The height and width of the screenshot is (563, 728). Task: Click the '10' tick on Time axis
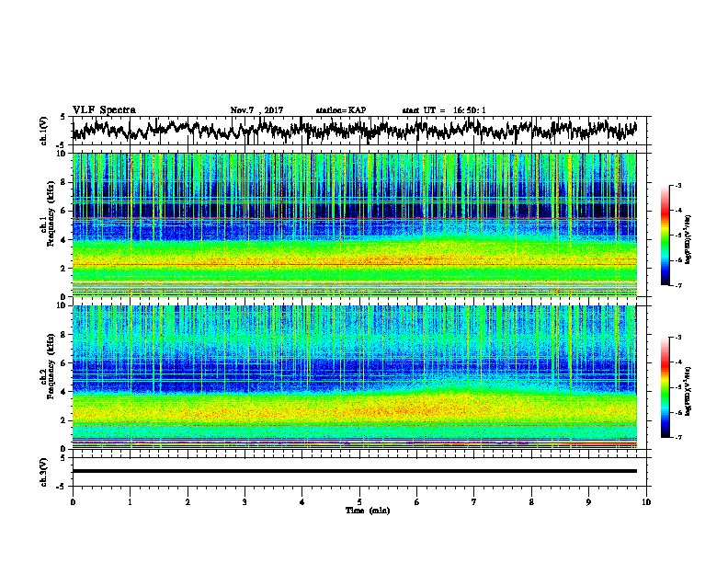(x=646, y=502)
